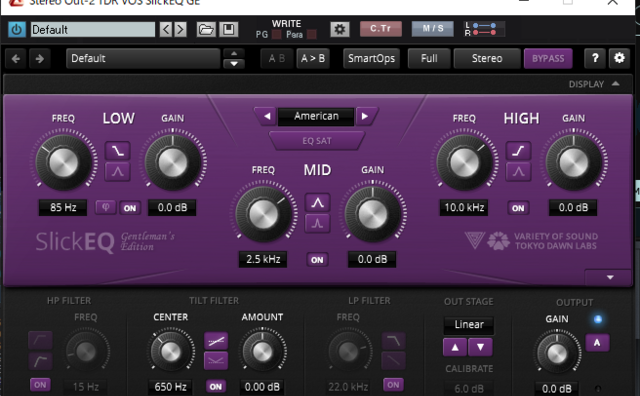Toggle the LOW band ON button
640x396 pixels.
(130, 208)
